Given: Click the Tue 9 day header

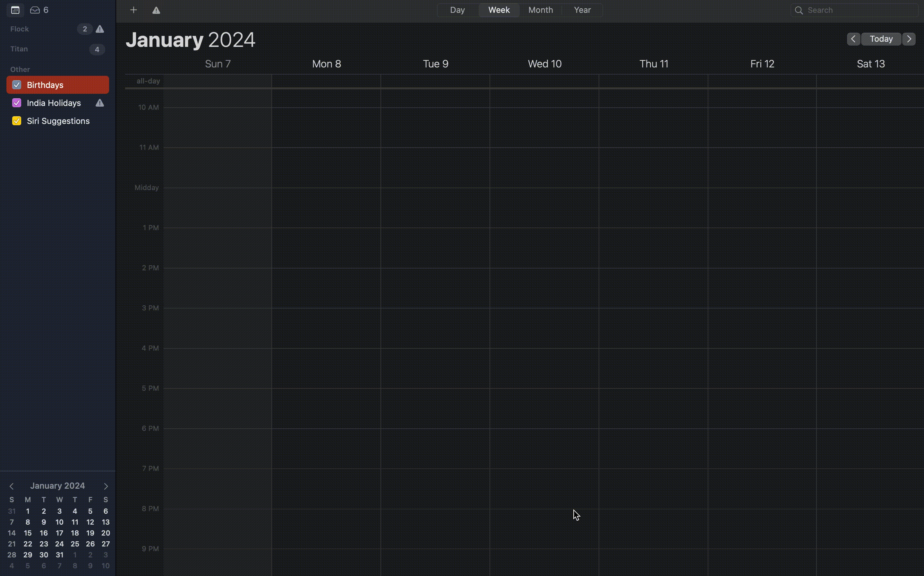Looking at the screenshot, I should point(435,64).
